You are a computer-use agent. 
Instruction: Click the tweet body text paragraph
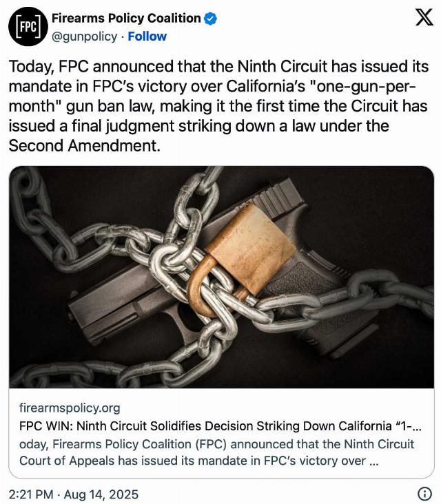click(x=218, y=106)
